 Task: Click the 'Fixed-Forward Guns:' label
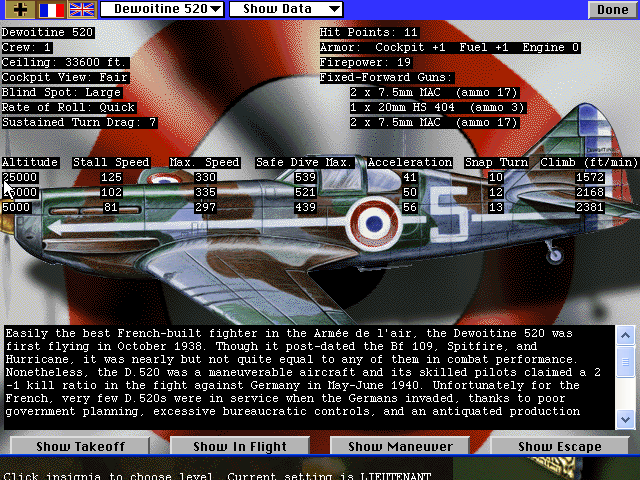click(387, 78)
